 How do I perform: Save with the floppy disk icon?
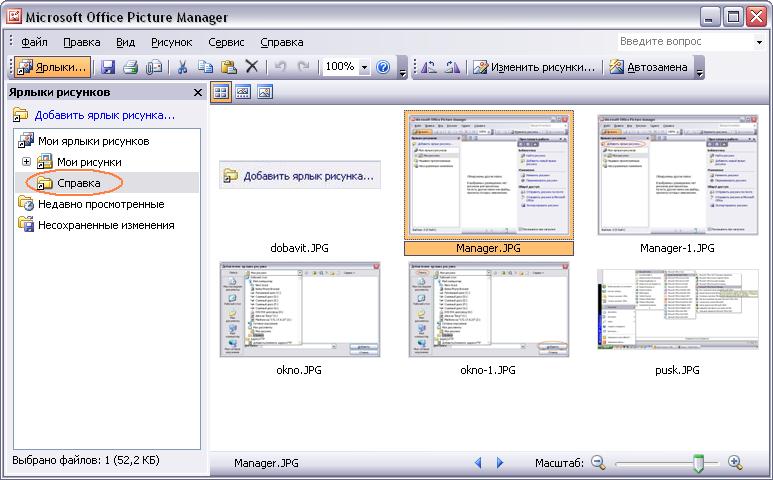pos(107,67)
